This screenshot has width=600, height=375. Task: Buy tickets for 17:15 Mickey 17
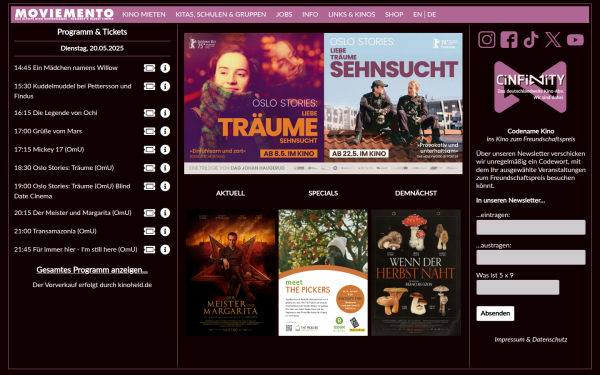click(149, 150)
